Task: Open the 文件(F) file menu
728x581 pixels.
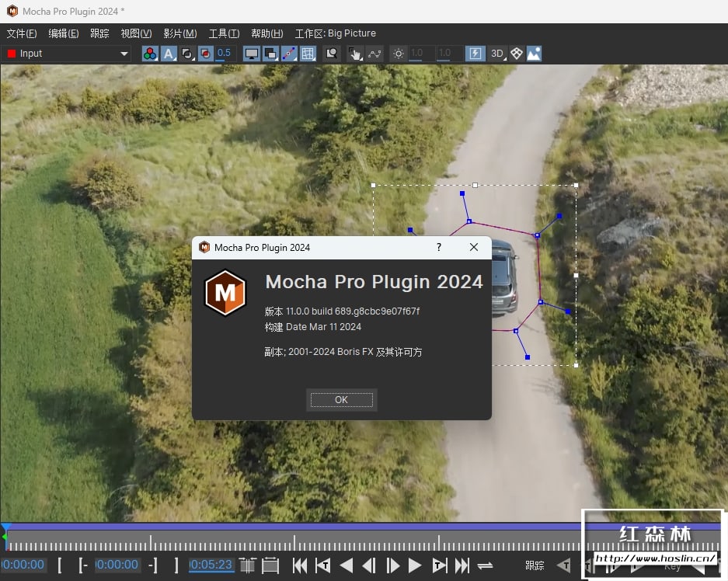Action: coord(22,33)
